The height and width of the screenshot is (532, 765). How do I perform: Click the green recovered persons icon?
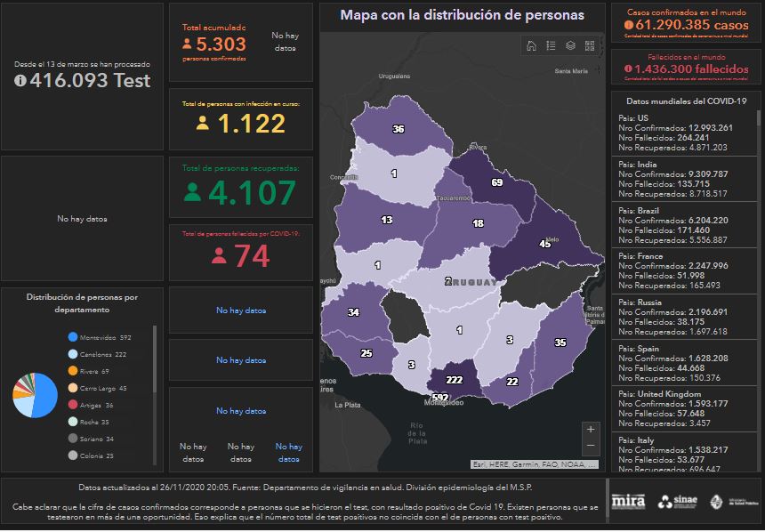tap(192, 191)
